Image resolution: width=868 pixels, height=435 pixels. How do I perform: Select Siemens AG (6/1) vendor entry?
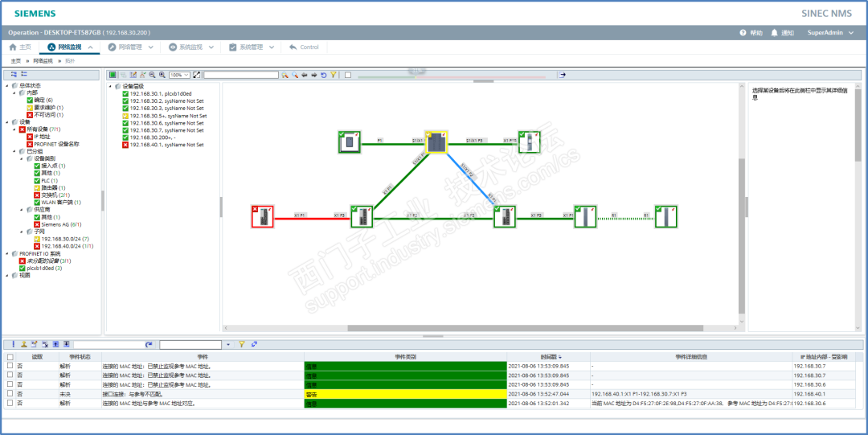58,224
